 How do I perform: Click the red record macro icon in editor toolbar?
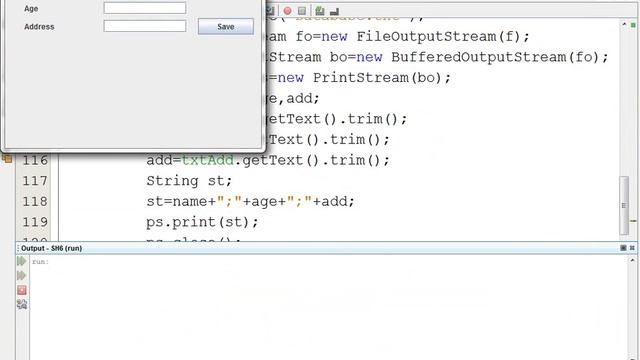[x=287, y=11]
